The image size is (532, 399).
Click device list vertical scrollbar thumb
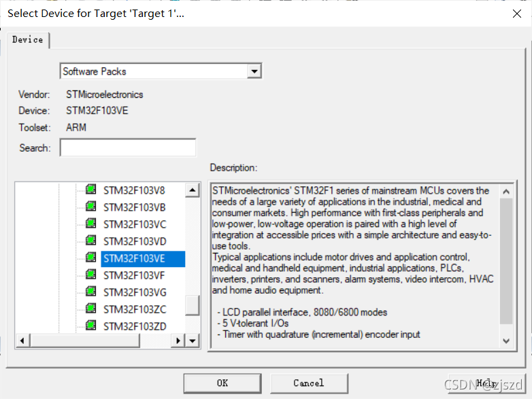(193, 305)
